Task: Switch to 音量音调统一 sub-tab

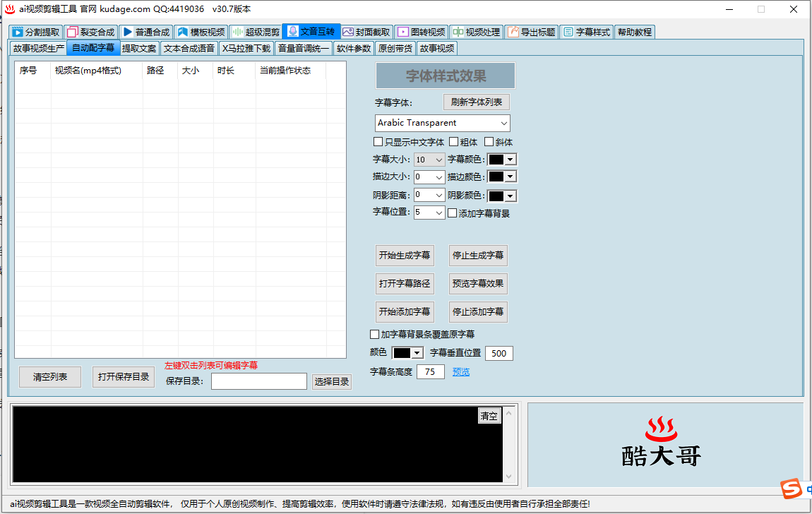Action: click(304, 48)
